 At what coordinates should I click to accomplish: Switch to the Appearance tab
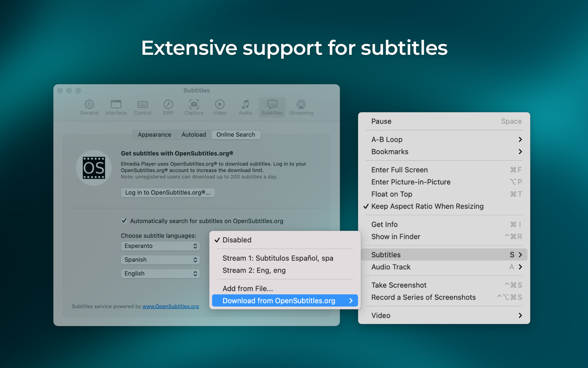tap(155, 135)
